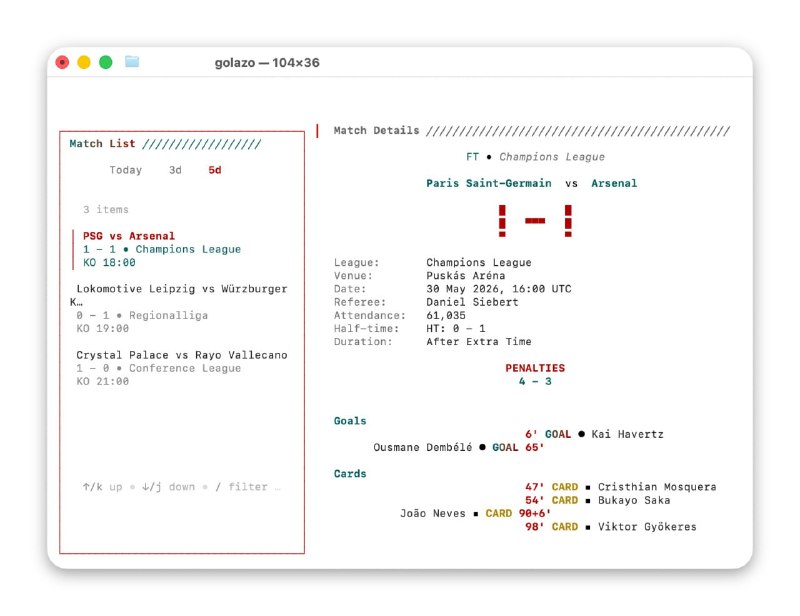The height and width of the screenshot is (616, 800).
Task: Close the golazo terminal window
Action: (x=62, y=62)
